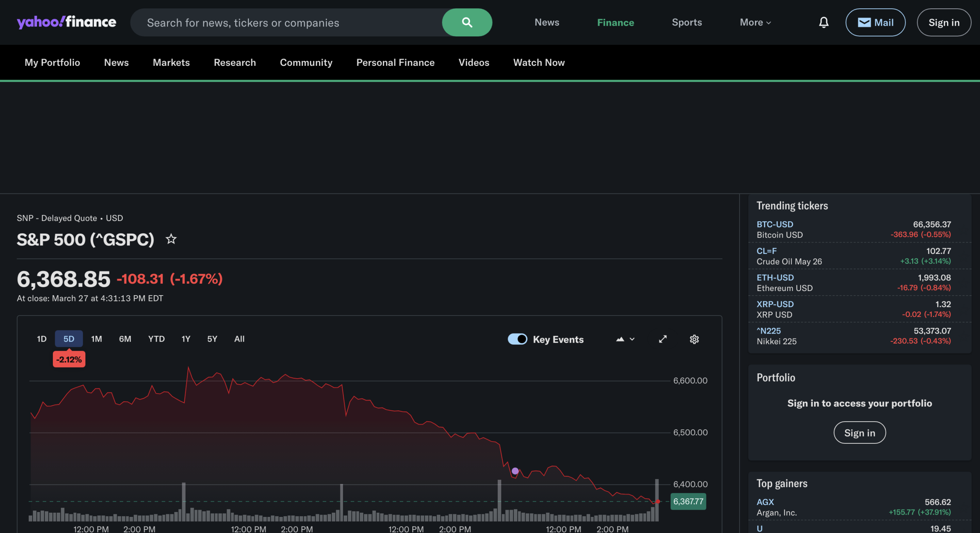Select the 1D chart range
Image resolution: width=980 pixels, height=533 pixels.
coord(41,339)
